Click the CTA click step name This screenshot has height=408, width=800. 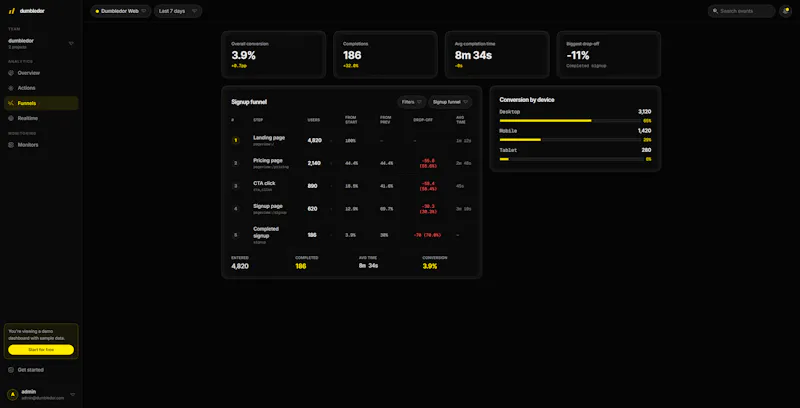(x=264, y=183)
